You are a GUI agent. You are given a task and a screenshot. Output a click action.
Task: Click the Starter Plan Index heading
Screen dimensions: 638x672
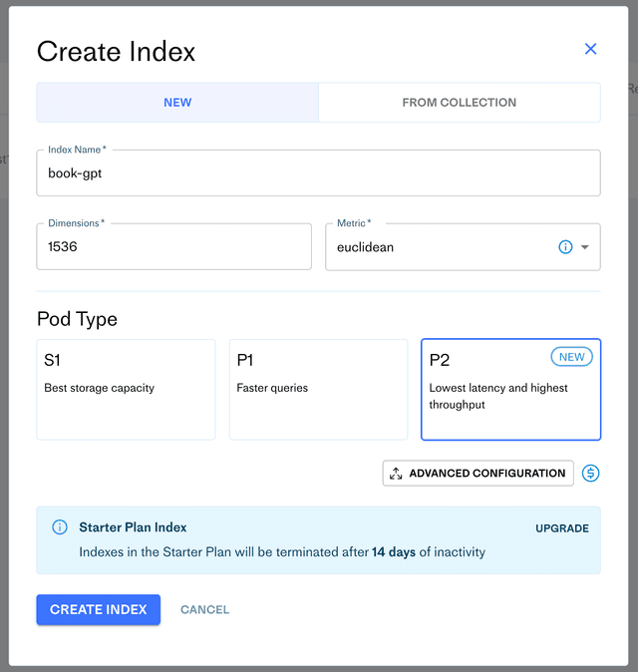[x=133, y=527]
